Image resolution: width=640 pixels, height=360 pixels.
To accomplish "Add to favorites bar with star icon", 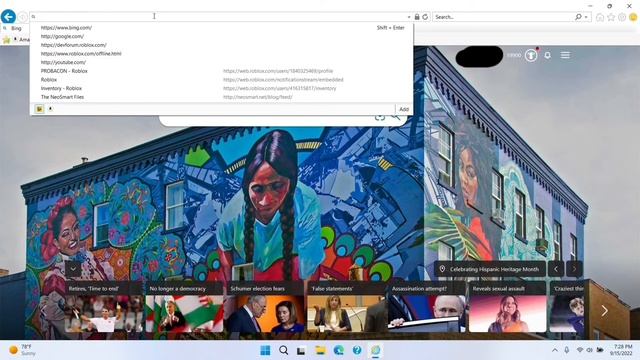I will 6,39.
